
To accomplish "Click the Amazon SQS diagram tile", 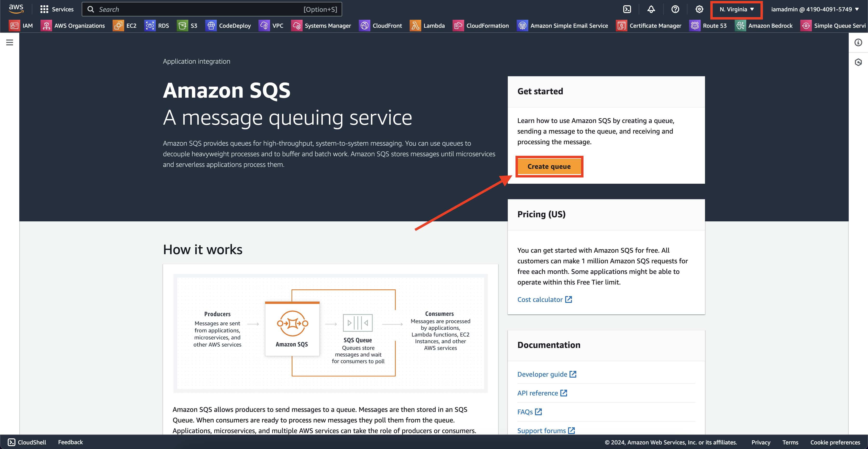I will pyautogui.click(x=292, y=329).
